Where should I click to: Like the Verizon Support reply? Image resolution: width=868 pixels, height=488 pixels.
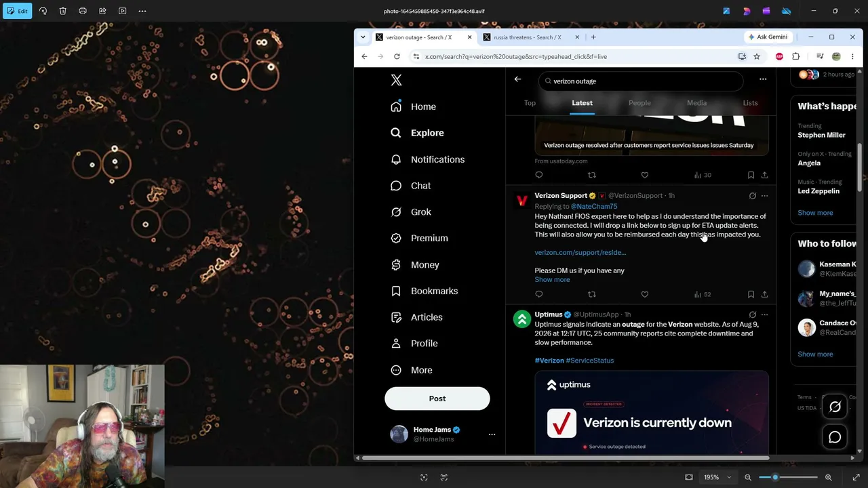coord(644,294)
